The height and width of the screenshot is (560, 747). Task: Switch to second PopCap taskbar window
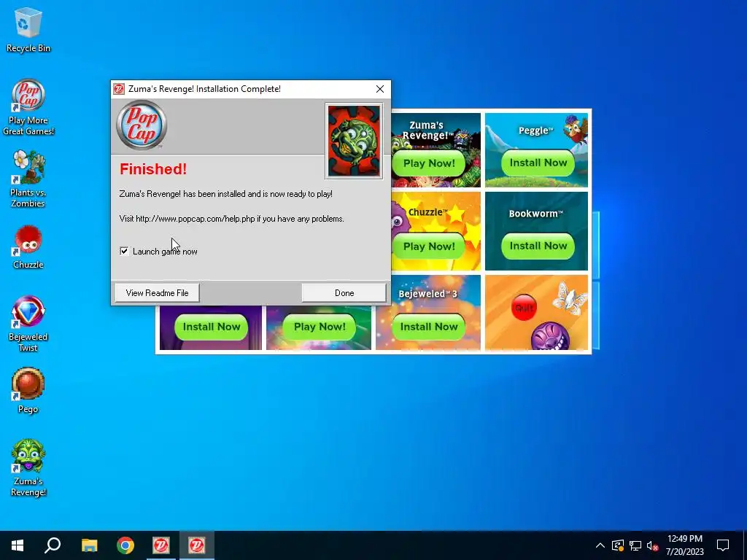point(197,545)
